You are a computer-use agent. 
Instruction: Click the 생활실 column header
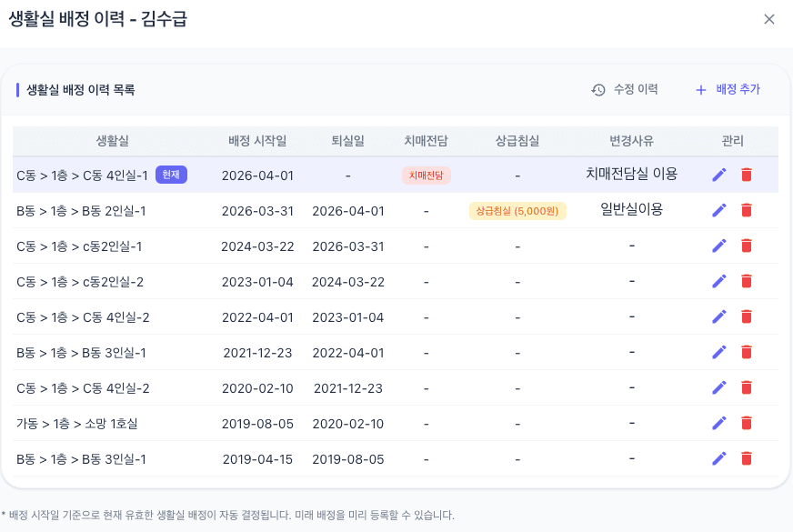point(112,141)
